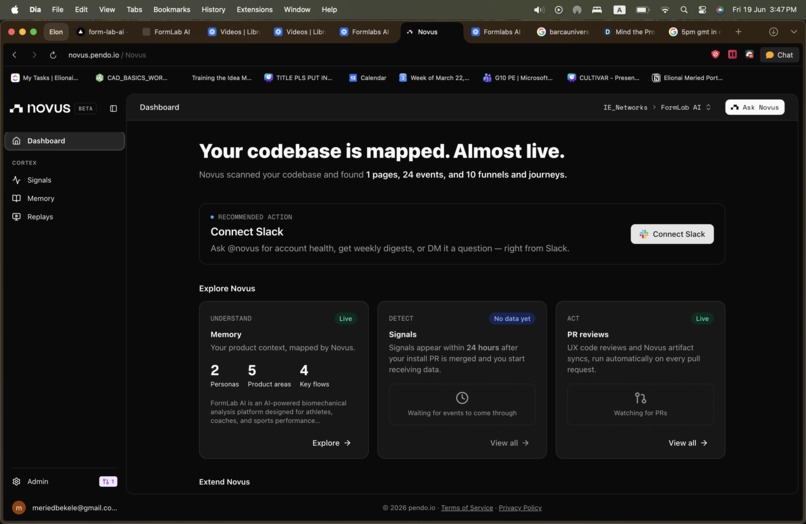Click the Ask Novus button
Viewport: 806px width, 524px height.
[x=755, y=107]
